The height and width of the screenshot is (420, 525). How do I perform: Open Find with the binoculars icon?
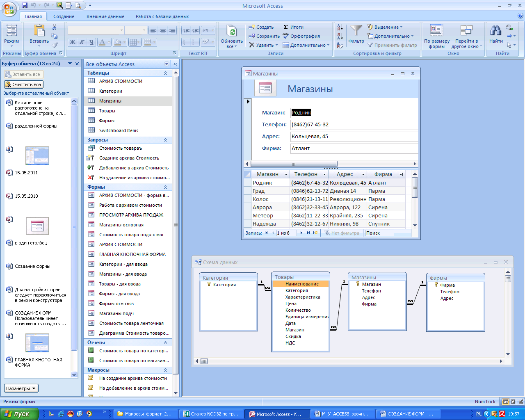pos(495,31)
